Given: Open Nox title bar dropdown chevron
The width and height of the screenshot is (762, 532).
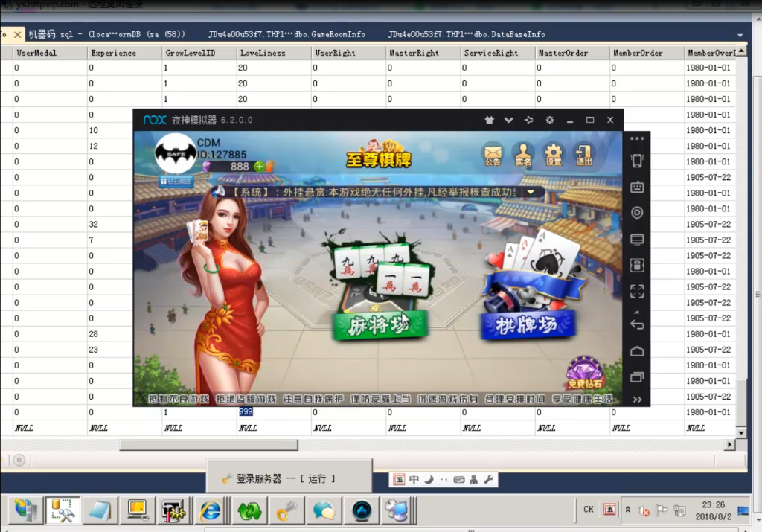Looking at the screenshot, I should click(509, 120).
